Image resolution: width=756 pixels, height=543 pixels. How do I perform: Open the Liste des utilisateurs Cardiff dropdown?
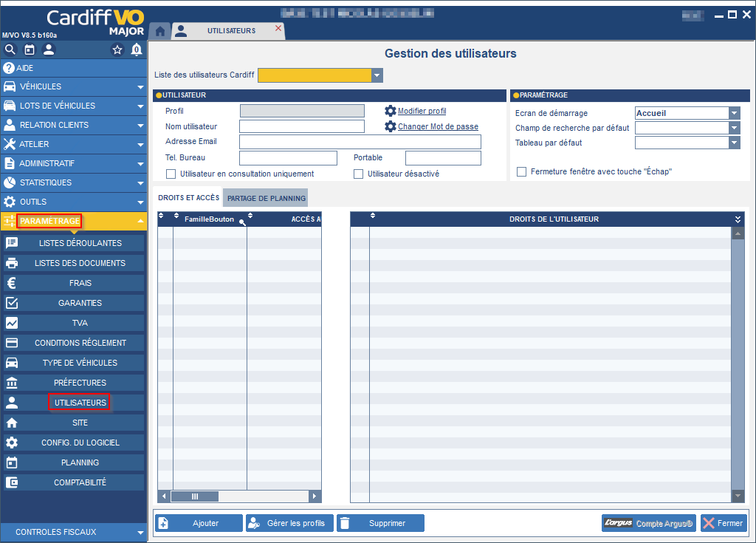[377, 75]
